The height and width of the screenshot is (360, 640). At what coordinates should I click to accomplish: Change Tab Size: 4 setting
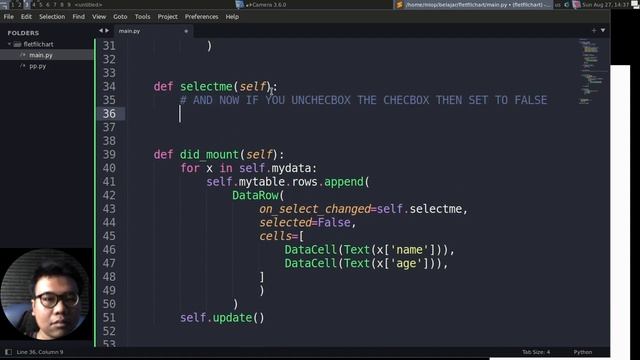(x=536, y=352)
